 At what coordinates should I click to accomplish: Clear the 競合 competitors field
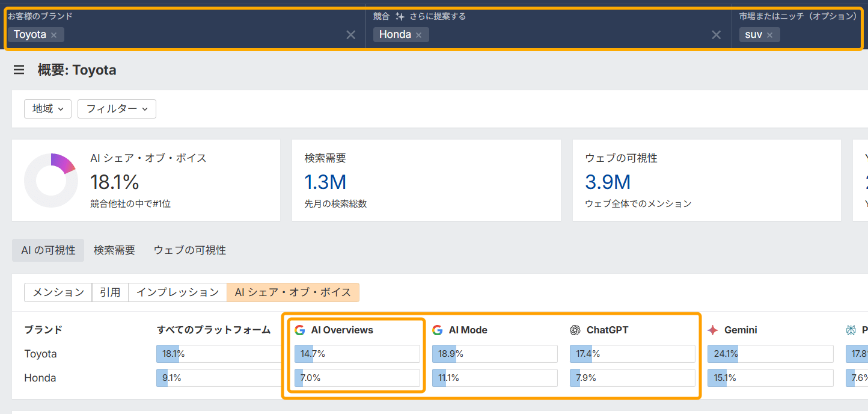pyautogui.click(x=716, y=35)
